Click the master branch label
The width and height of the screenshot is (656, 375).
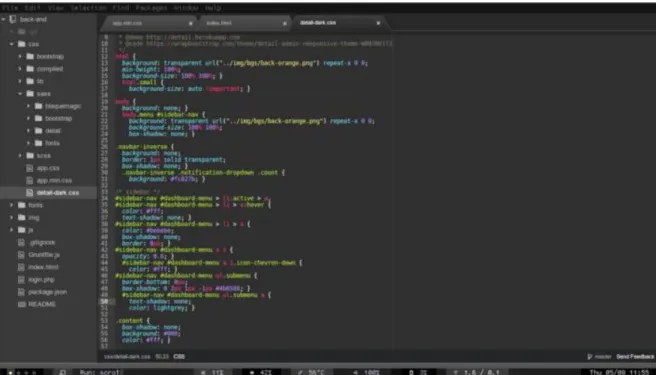pyautogui.click(x=603, y=357)
